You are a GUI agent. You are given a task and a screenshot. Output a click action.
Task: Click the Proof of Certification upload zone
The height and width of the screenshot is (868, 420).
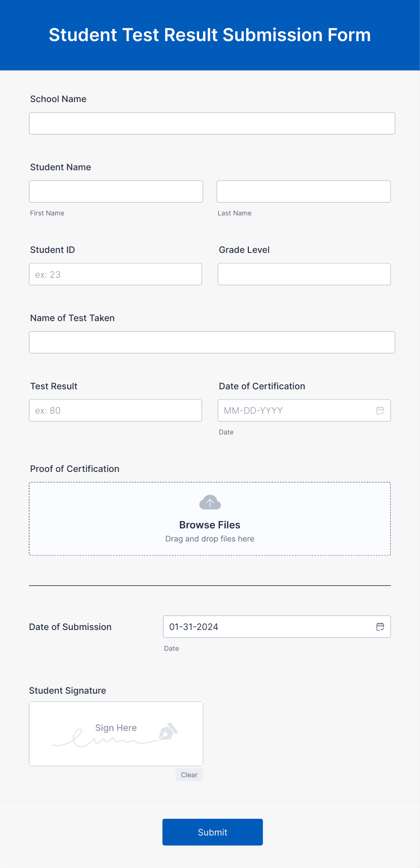click(x=209, y=518)
